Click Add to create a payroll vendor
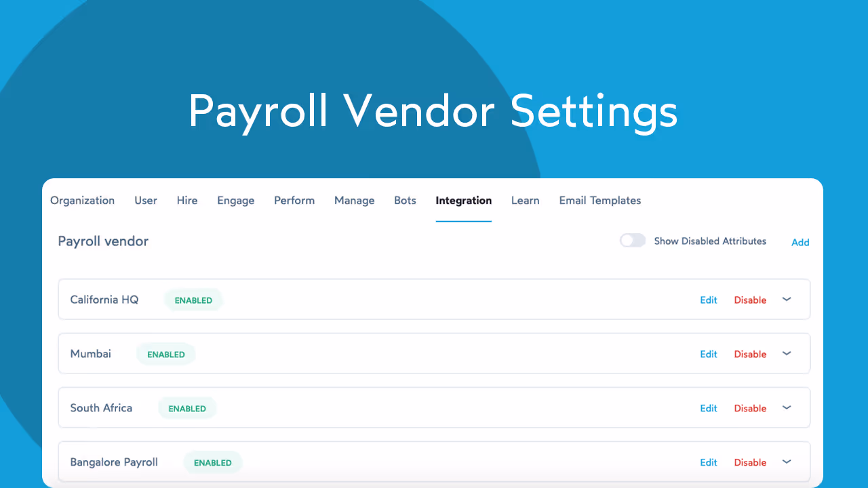This screenshot has width=868, height=488. pyautogui.click(x=800, y=242)
